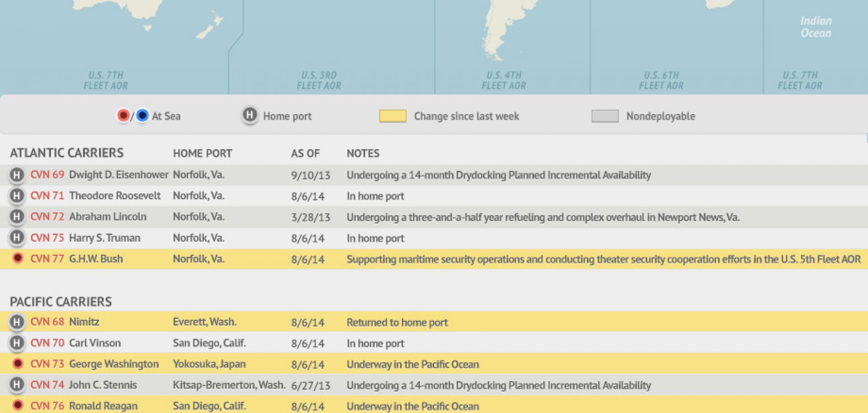Click the Harry S. Truman ship name
This screenshot has width=868, height=413.
point(104,238)
